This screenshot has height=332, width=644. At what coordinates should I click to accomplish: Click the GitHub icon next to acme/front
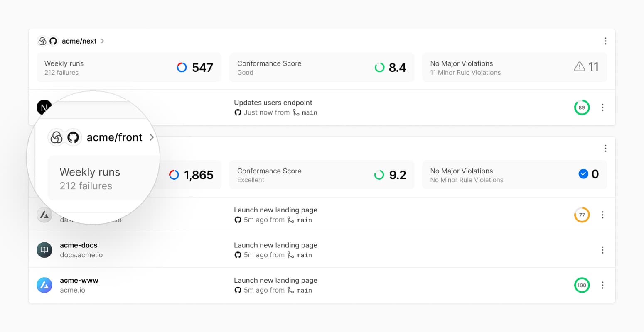click(x=73, y=137)
